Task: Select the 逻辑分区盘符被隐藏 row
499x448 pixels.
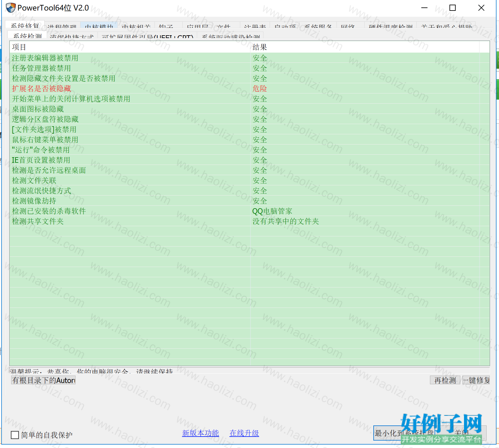Action: (x=249, y=119)
